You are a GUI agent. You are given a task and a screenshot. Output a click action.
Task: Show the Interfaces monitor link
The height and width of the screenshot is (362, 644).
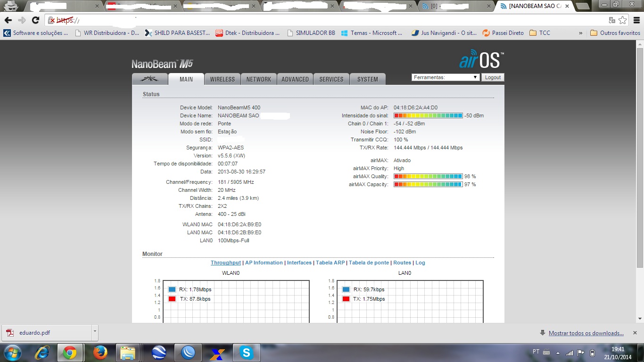coord(299,263)
